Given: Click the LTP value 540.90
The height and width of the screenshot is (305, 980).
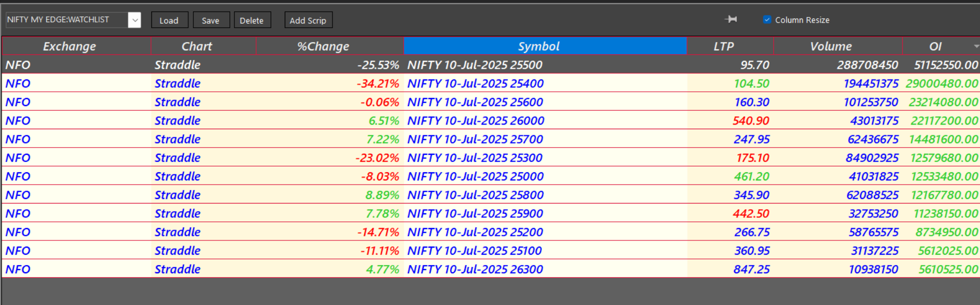Looking at the screenshot, I should coord(751,120).
